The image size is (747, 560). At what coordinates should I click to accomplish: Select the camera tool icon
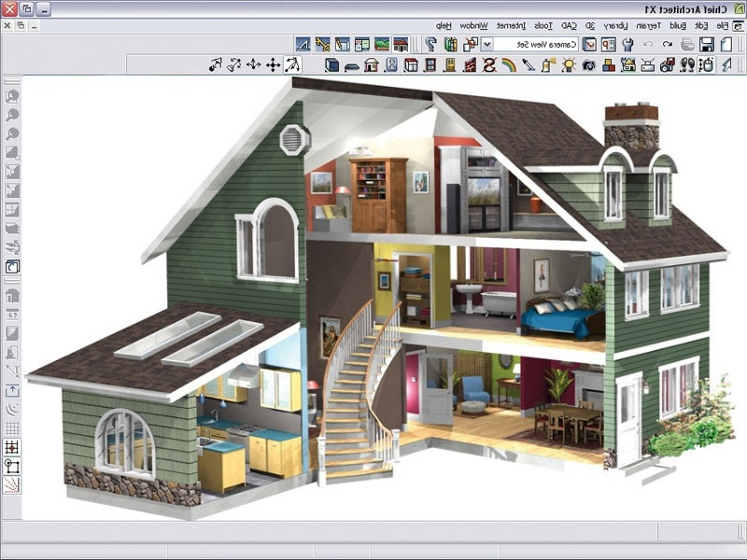click(588, 65)
